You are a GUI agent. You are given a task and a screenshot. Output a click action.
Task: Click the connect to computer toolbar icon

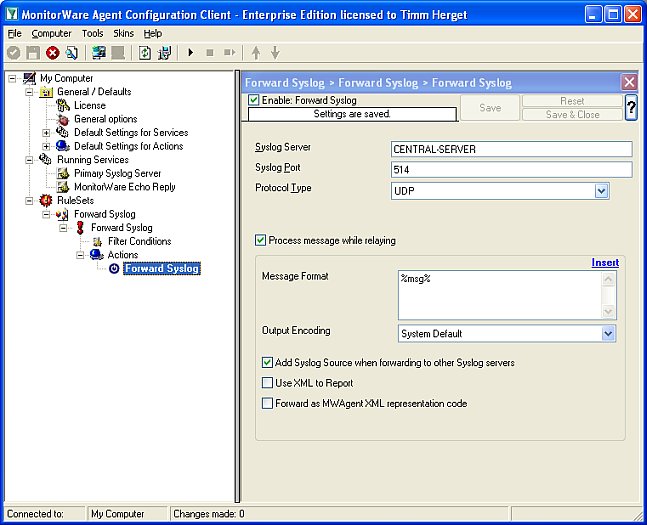pos(99,53)
